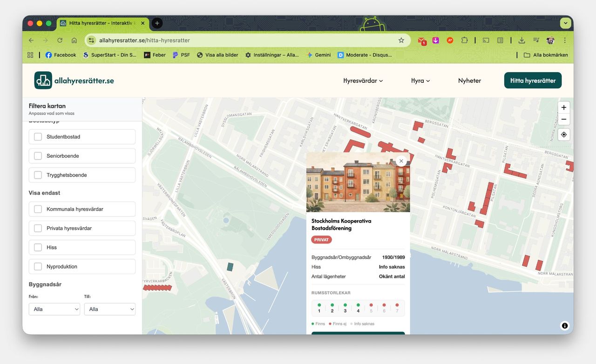This screenshot has height=364, width=596.
Task: Click the allahyresrätter.se logo
Action: coord(74,81)
